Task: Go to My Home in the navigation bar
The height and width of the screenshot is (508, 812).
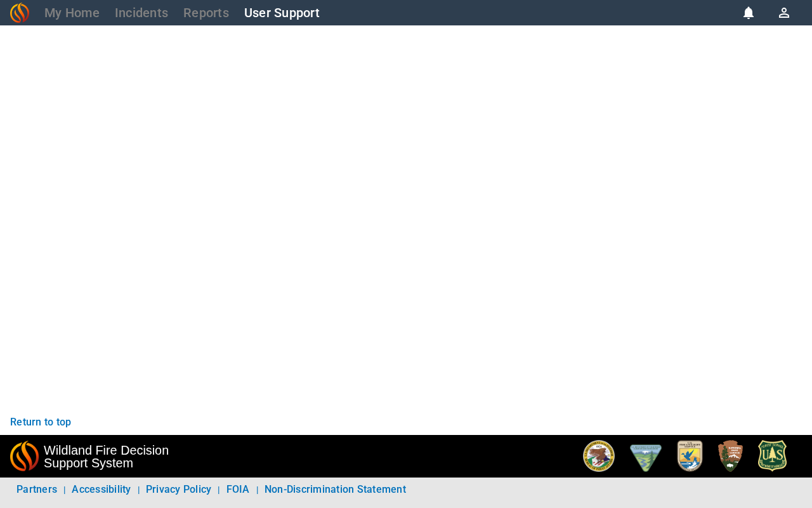Action: [x=72, y=13]
